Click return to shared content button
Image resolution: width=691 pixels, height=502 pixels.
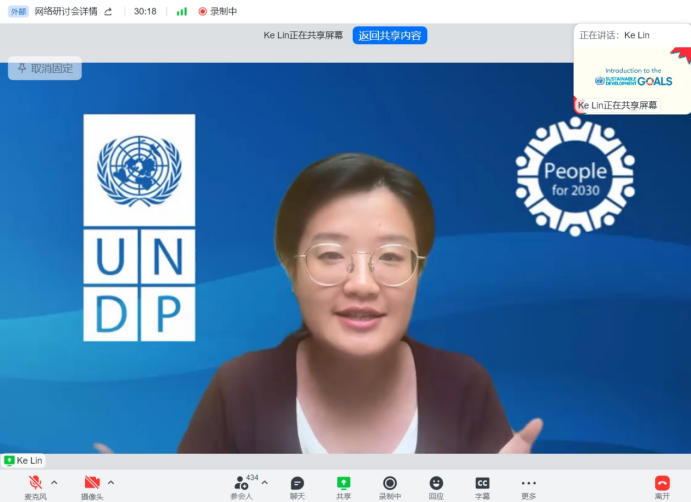(x=390, y=36)
